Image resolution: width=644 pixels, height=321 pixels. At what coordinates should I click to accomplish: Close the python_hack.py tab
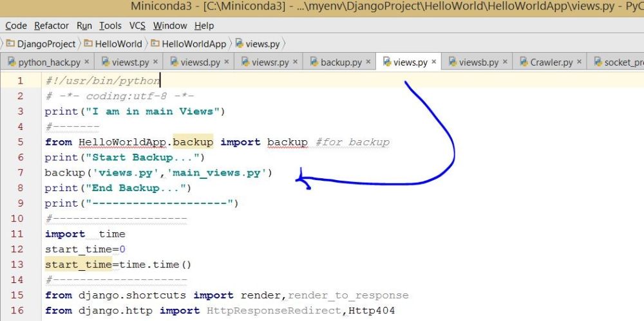[x=87, y=62]
